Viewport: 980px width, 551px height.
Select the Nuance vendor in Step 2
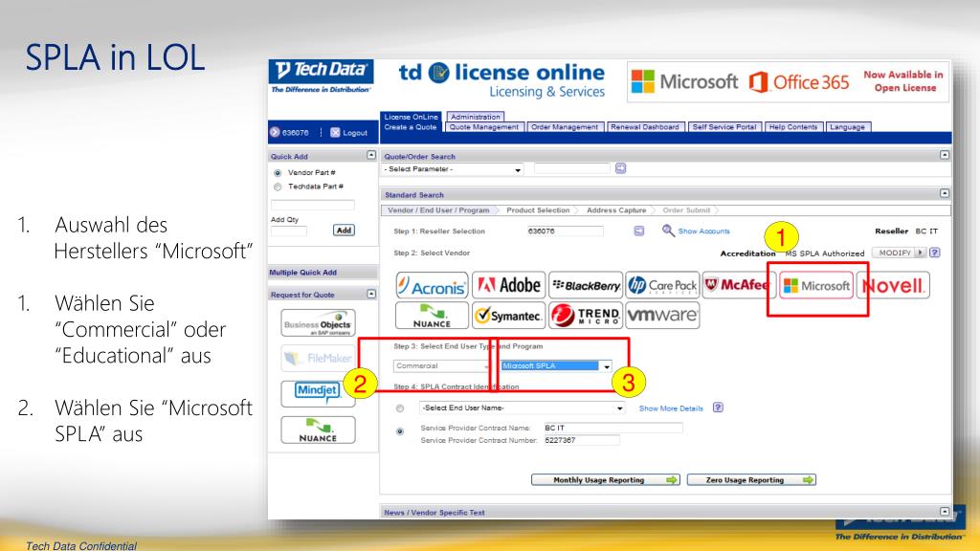point(432,316)
